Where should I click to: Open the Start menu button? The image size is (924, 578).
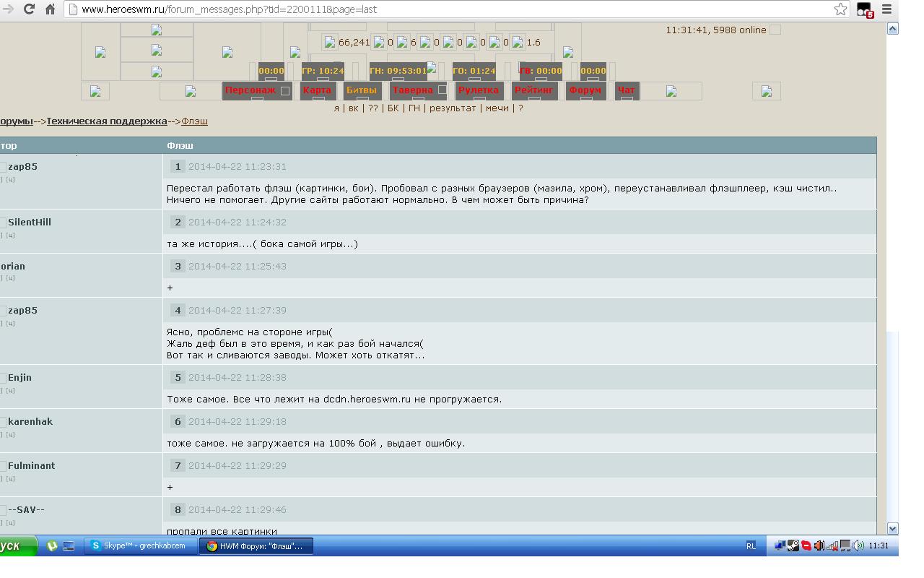point(18,546)
